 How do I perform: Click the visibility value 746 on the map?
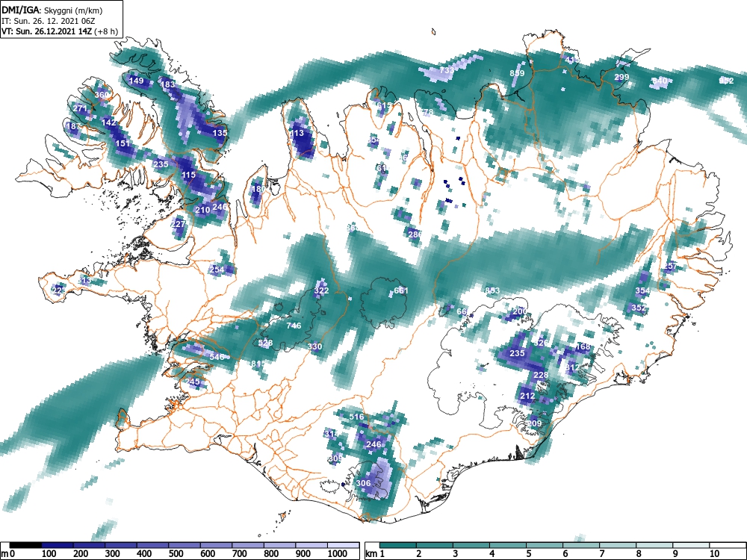294,326
